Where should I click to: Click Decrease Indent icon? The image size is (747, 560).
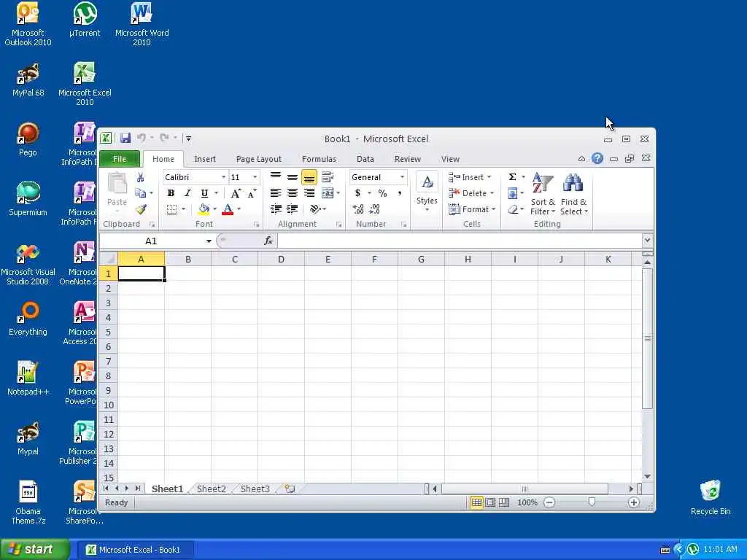point(275,209)
